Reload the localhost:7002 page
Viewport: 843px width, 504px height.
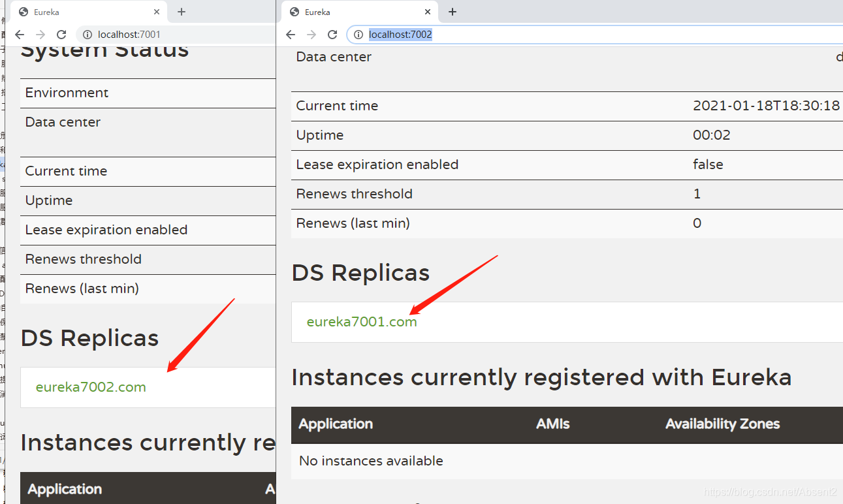[332, 35]
